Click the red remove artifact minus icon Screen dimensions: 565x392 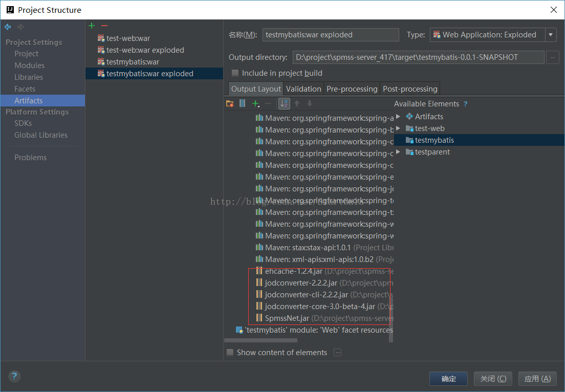point(104,26)
